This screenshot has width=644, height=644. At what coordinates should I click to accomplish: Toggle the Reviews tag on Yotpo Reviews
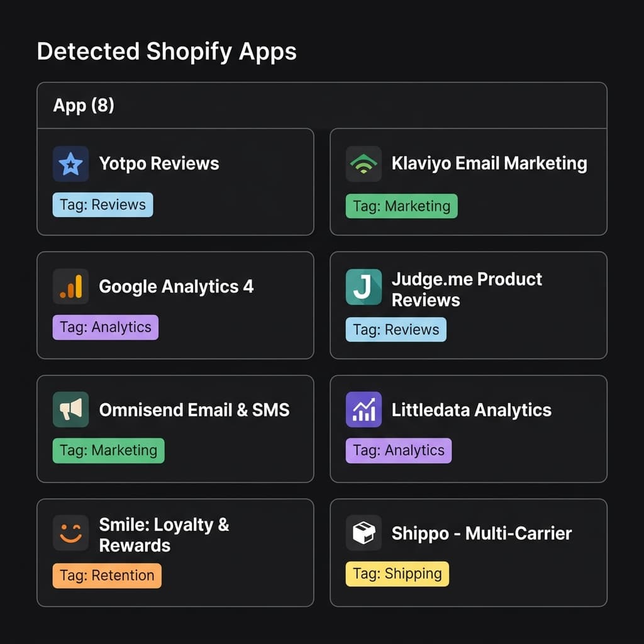[103, 204]
